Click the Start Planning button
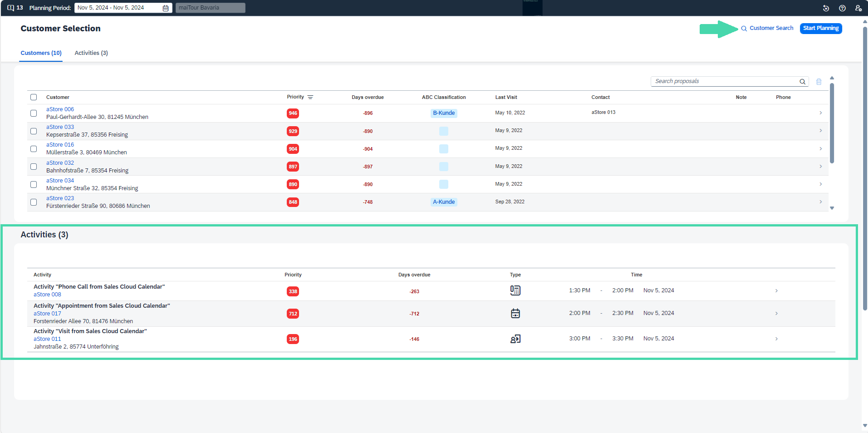Screen dimensions: 868x433 (x=821, y=28)
